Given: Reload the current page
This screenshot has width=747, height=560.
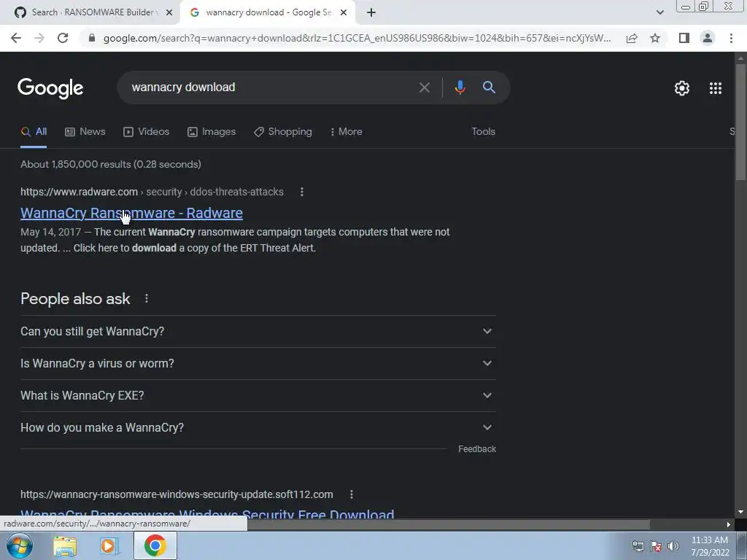Looking at the screenshot, I should coord(63,38).
